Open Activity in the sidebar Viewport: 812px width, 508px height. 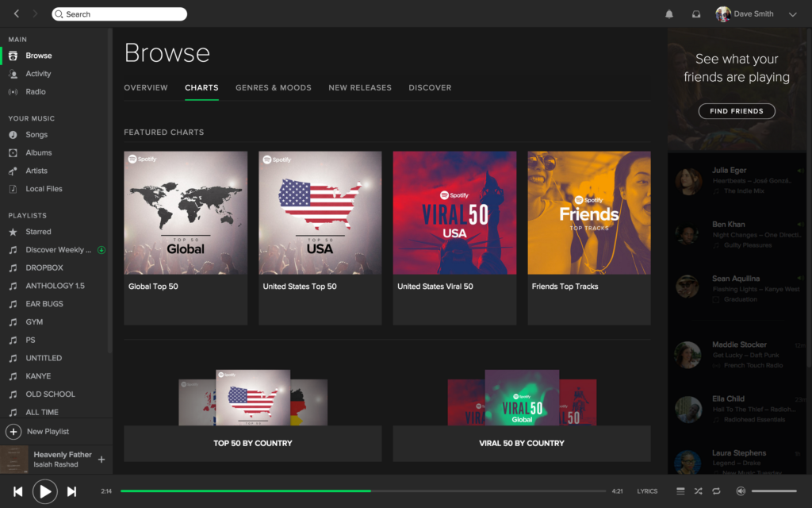tap(38, 74)
